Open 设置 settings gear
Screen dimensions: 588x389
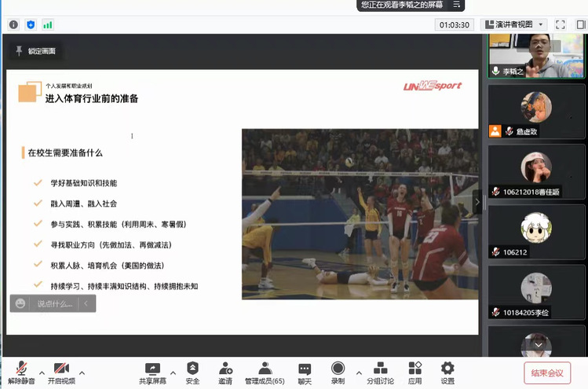point(447,372)
